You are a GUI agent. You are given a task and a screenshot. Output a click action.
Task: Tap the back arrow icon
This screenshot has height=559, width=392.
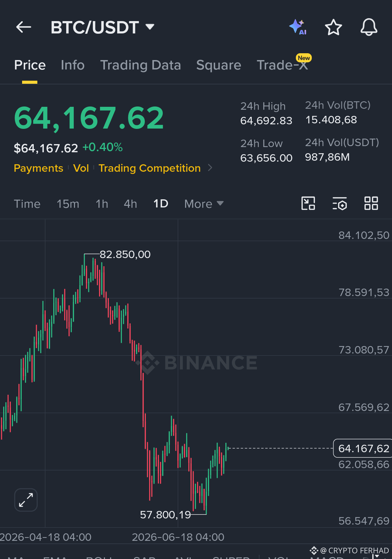[x=23, y=27]
